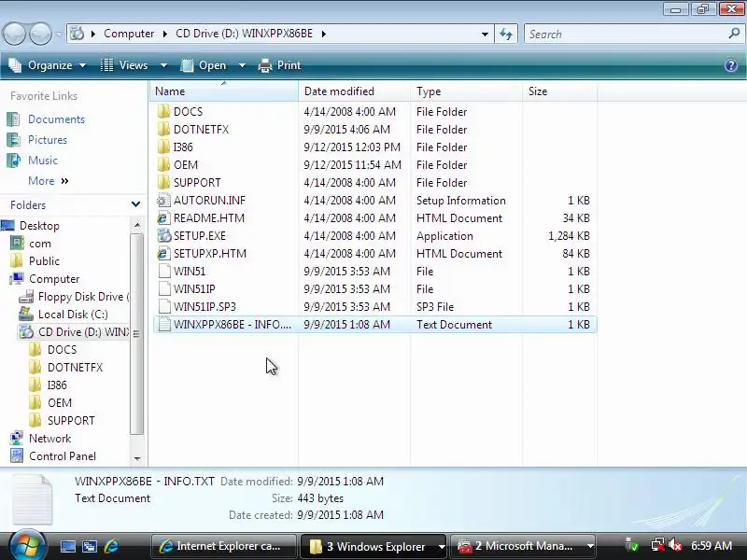
Task: Open the address bar history dropdown
Action: (485, 34)
